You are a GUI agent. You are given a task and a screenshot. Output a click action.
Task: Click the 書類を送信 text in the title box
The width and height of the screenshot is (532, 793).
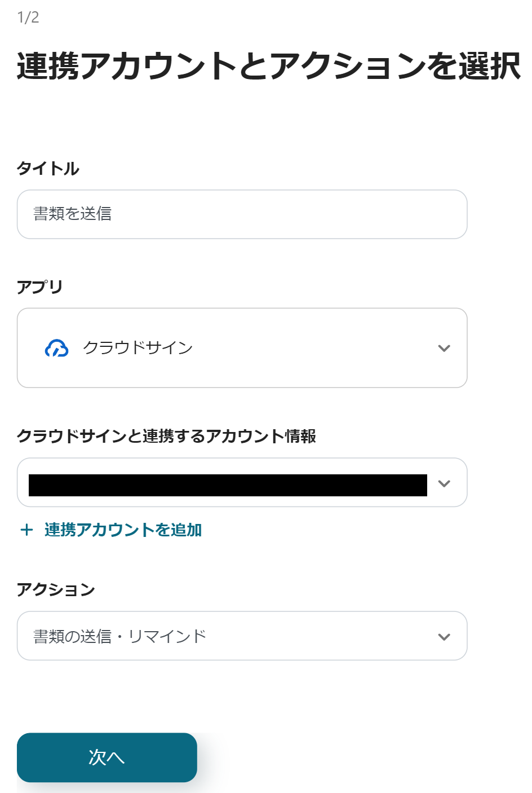72,214
